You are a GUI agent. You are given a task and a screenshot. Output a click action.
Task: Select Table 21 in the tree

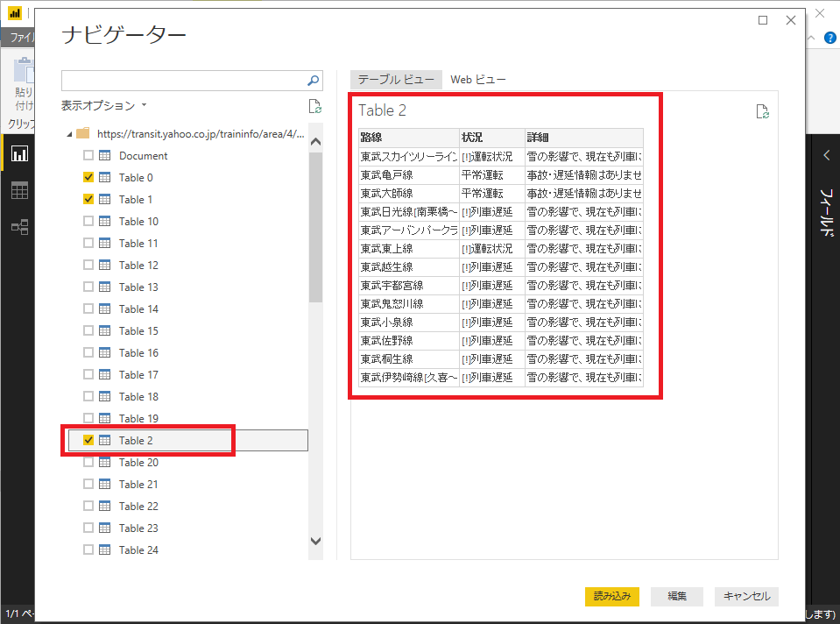click(x=138, y=484)
